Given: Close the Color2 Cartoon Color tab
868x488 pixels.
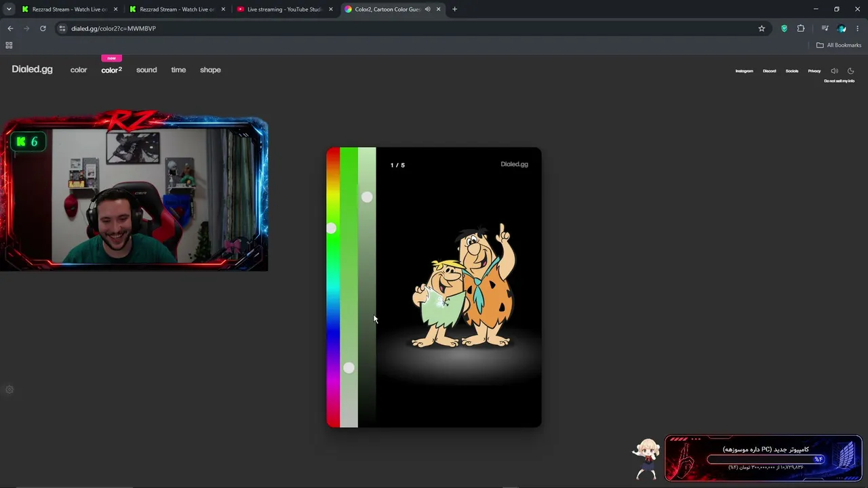Looking at the screenshot, I should (x=439, y=9).
